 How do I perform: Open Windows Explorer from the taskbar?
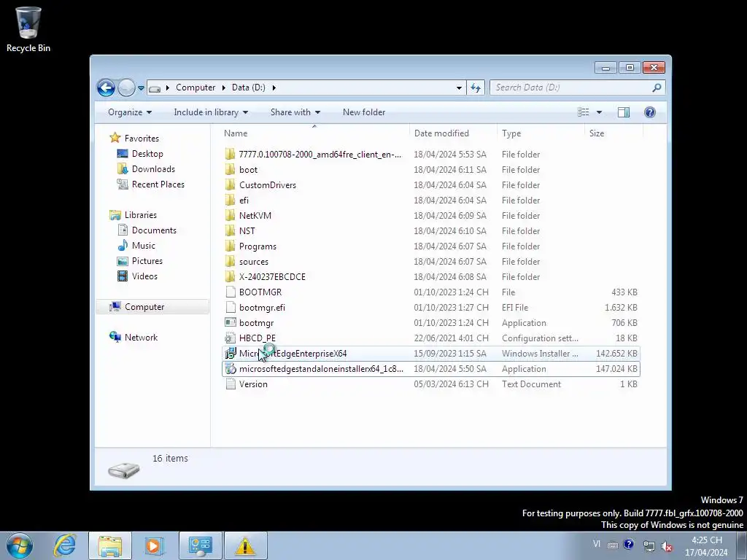click(110, 545)
